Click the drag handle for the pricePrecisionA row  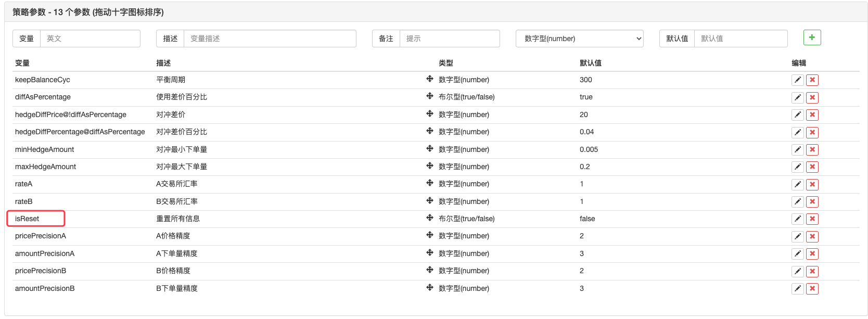click(430, 235)
